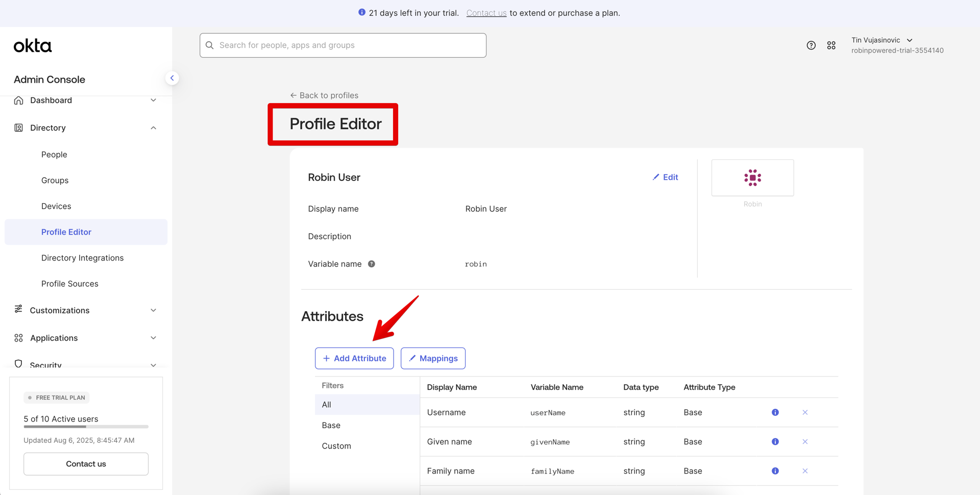
Task: Show info for the Username attribute
Action: tap(775, 412)
